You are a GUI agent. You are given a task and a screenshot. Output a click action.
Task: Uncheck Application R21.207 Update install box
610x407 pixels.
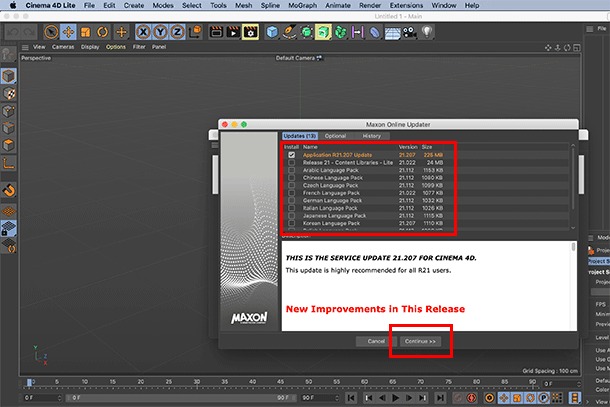coord(291,155)
